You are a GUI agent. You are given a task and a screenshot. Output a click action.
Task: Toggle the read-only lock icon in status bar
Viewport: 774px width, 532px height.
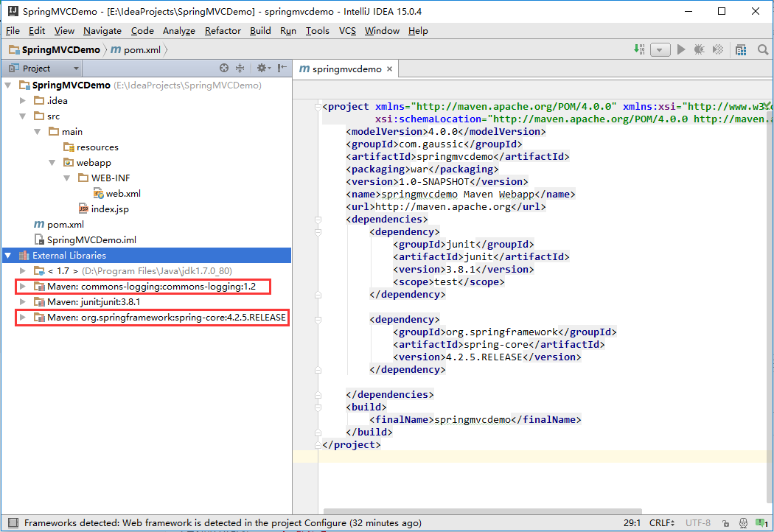(x=725, y=523)
